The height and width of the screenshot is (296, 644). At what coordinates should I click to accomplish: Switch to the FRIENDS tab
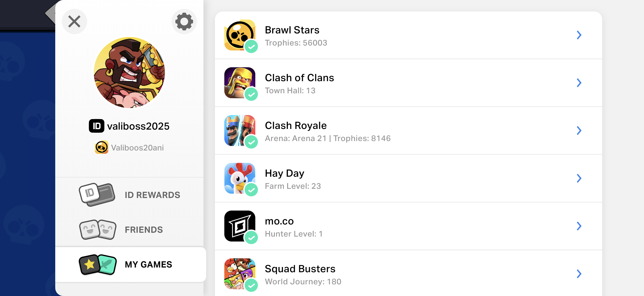coord(130,230)
